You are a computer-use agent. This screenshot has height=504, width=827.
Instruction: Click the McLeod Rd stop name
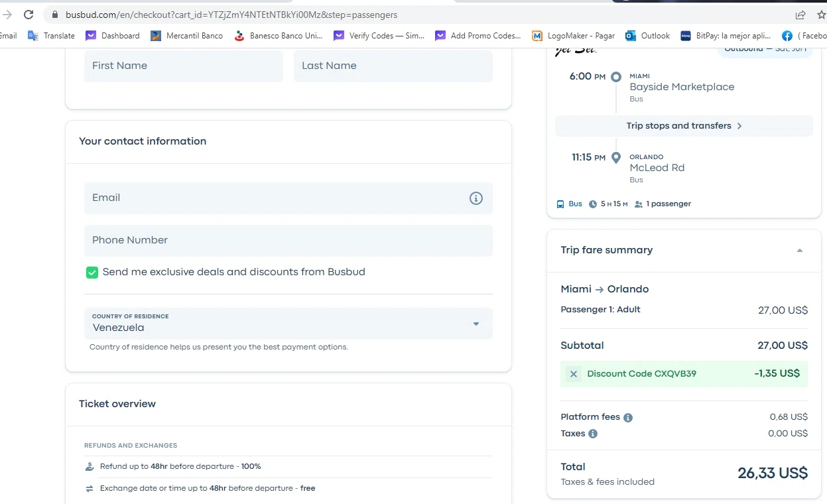click(x=657, y=168)
